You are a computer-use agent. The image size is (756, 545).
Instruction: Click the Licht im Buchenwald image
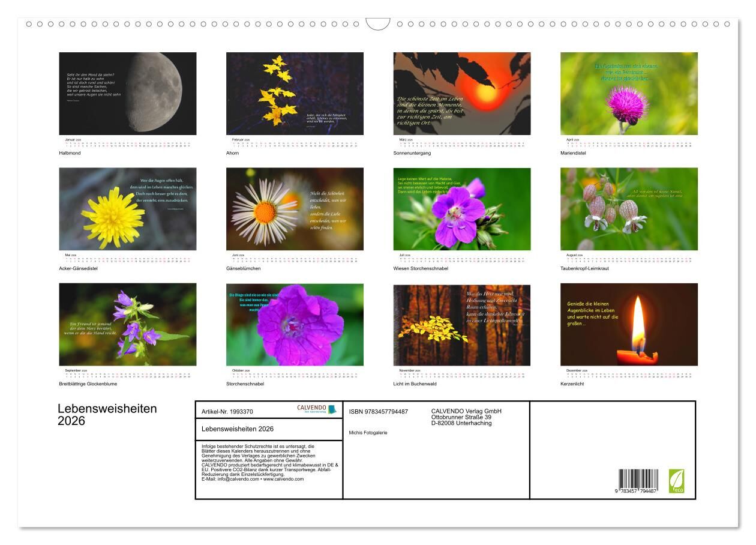pos(462,325)
